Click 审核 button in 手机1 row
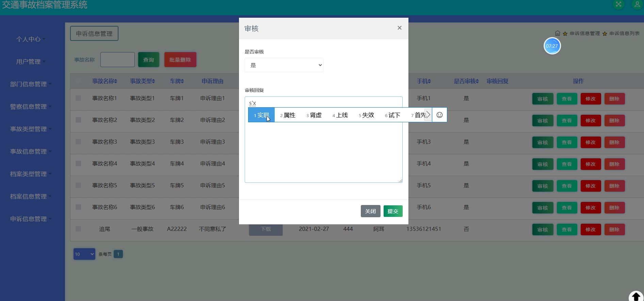Screen dimensions: 644x301 click(543, 99)
